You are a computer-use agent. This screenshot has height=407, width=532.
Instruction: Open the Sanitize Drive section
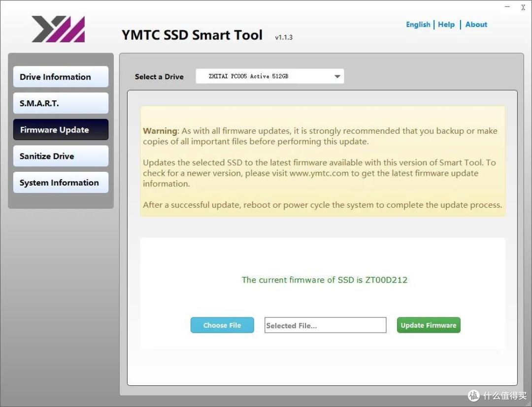pyautogui.click(x=61, y=156)
